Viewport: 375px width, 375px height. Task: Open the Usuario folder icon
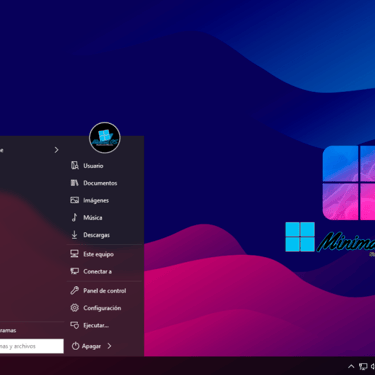coord(75,165)
